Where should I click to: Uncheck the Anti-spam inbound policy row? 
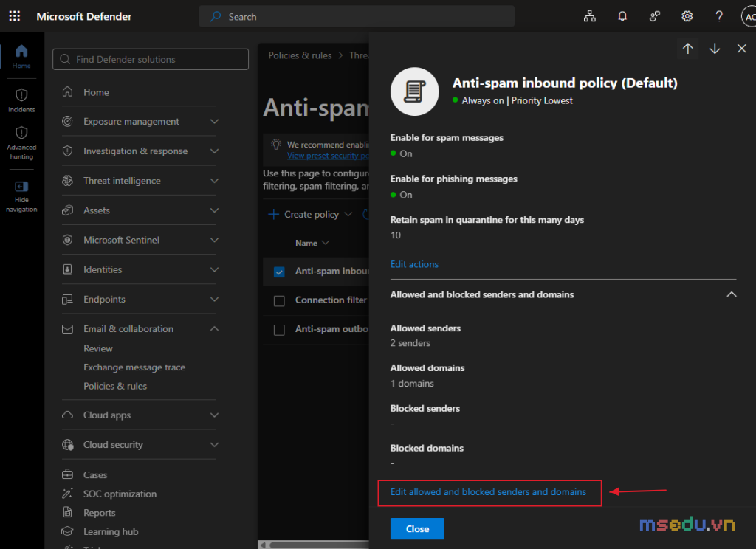pos(279,272)
